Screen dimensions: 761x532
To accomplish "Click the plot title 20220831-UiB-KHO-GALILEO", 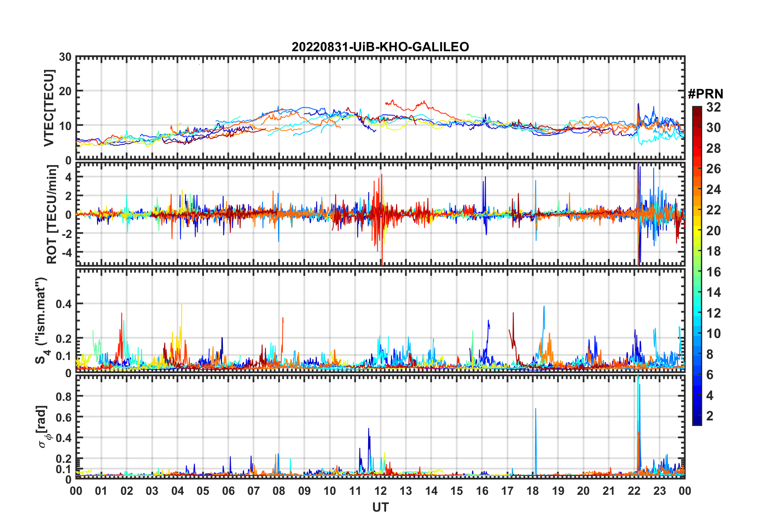I will [380, 47].
